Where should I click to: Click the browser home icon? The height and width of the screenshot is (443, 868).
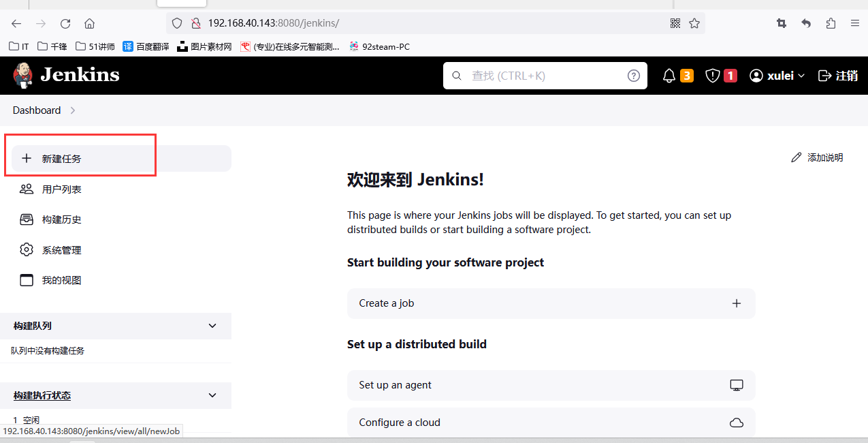[x=89, y=23]
